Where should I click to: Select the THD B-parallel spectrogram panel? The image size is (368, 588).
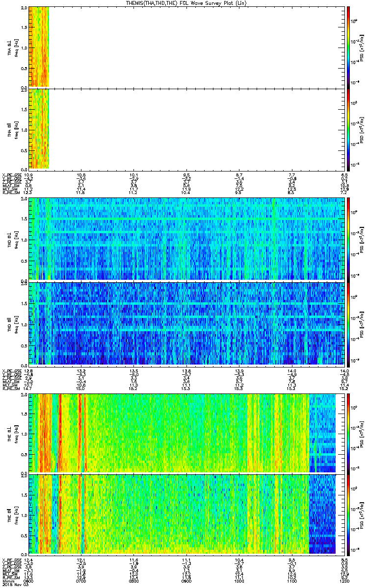185,323
